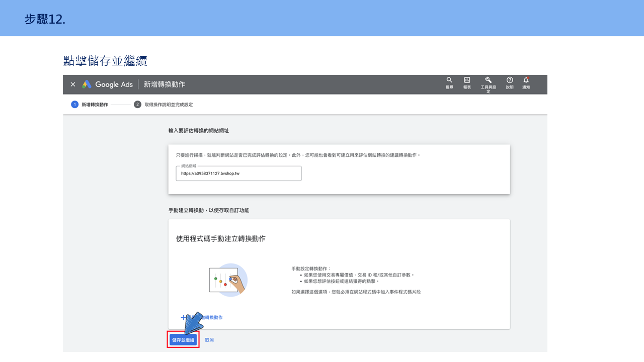Click the hand adjusting sliders illustration
The height and width of the screenshot is (362, 644).
228,280
